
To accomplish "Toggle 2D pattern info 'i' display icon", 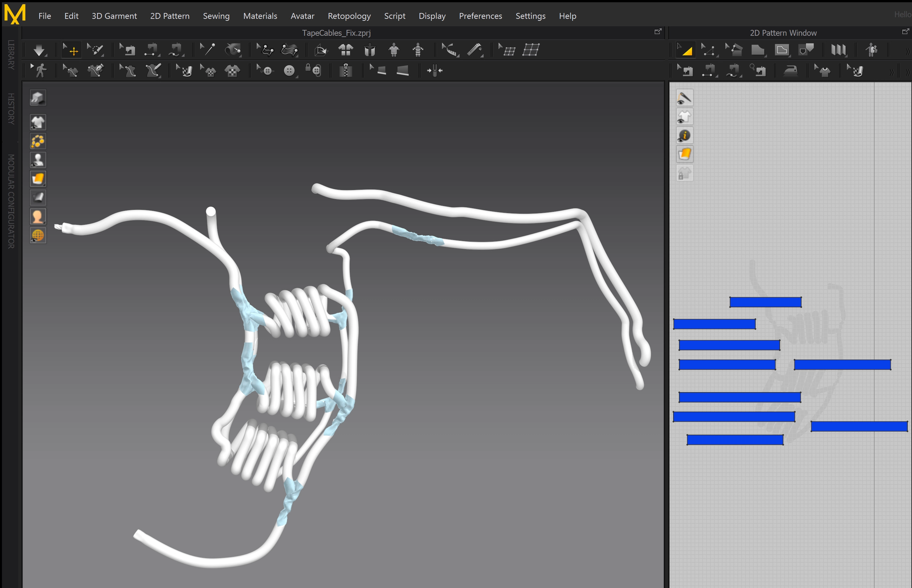I will pos(684,135).
